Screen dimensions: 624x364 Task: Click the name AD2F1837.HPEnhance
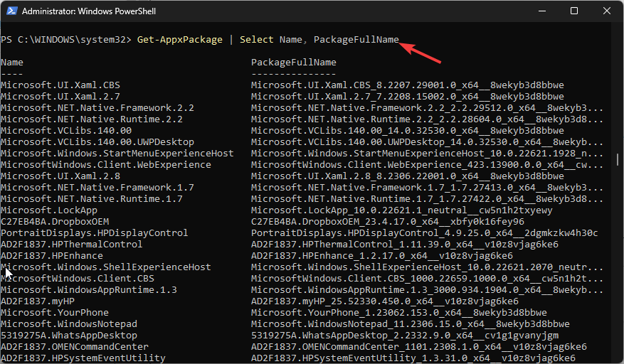52,256
